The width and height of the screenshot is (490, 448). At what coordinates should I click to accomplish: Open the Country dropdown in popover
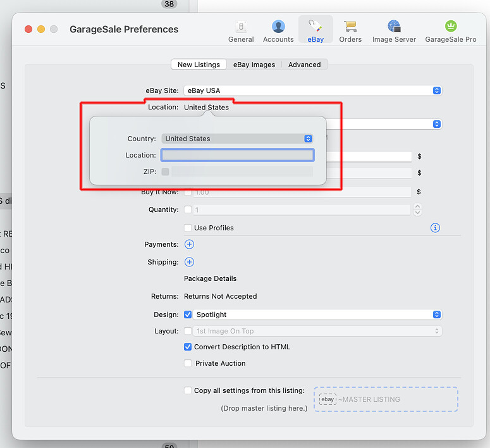(237, 139)
